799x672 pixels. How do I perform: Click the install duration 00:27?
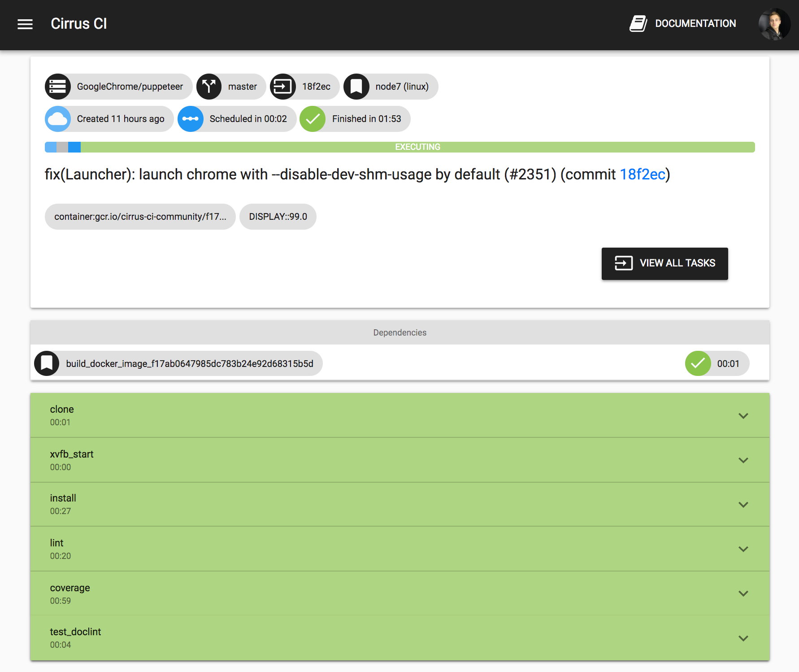coord(61,511)
